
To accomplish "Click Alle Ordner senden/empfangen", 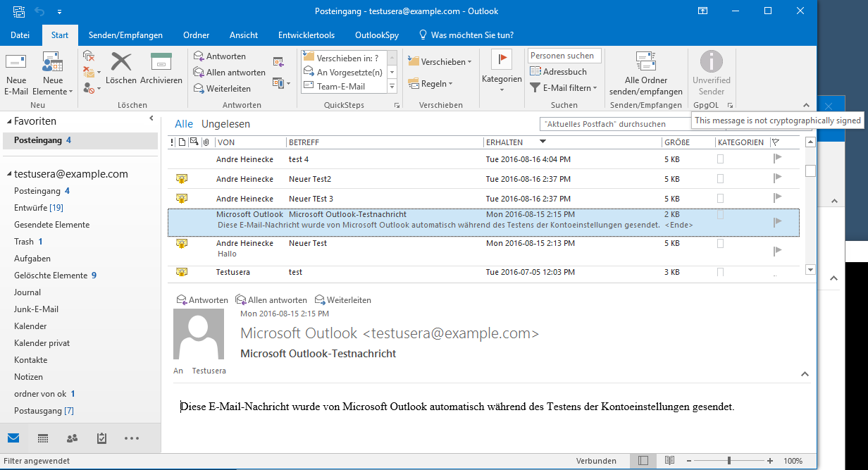I will 646,73.
